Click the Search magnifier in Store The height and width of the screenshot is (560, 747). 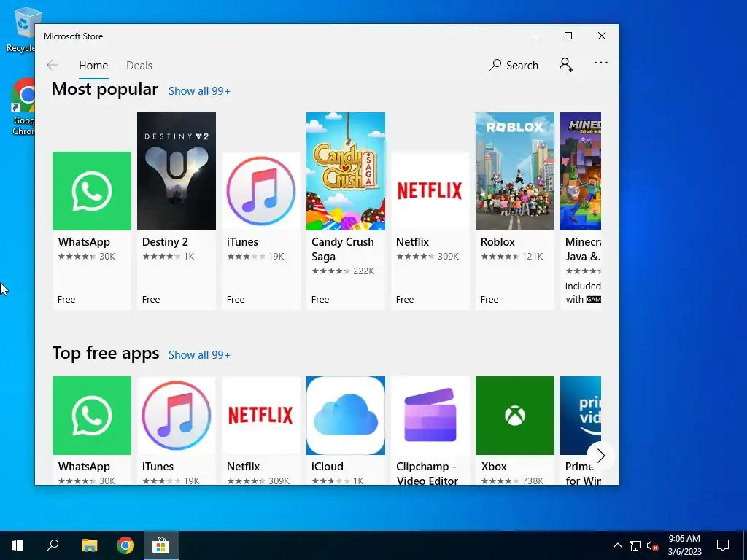[x=495, y=65]
